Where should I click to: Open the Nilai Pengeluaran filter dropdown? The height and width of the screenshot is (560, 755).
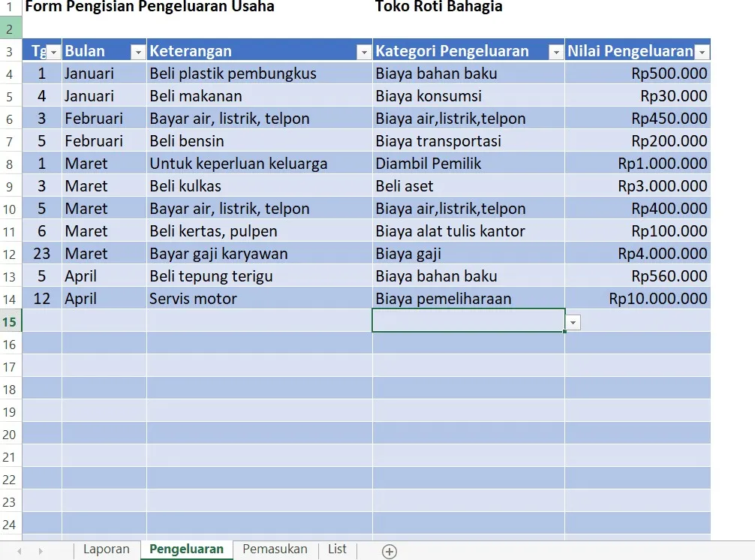tap(702, 51)
